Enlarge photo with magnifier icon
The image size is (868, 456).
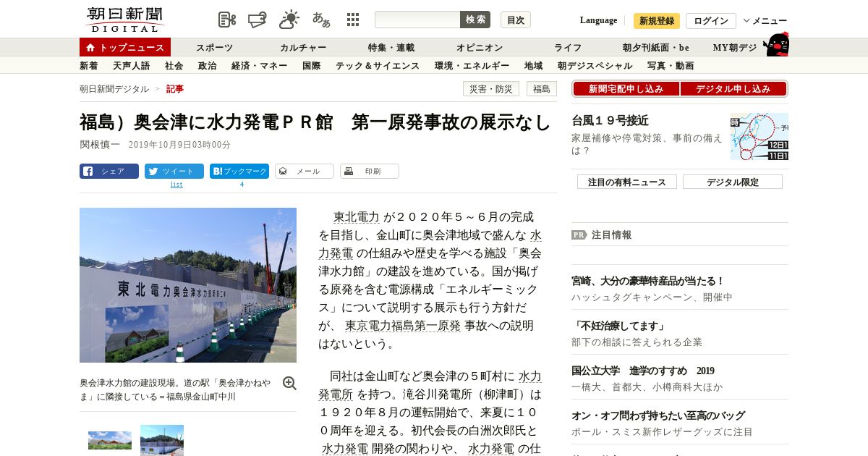coord(289,384)
